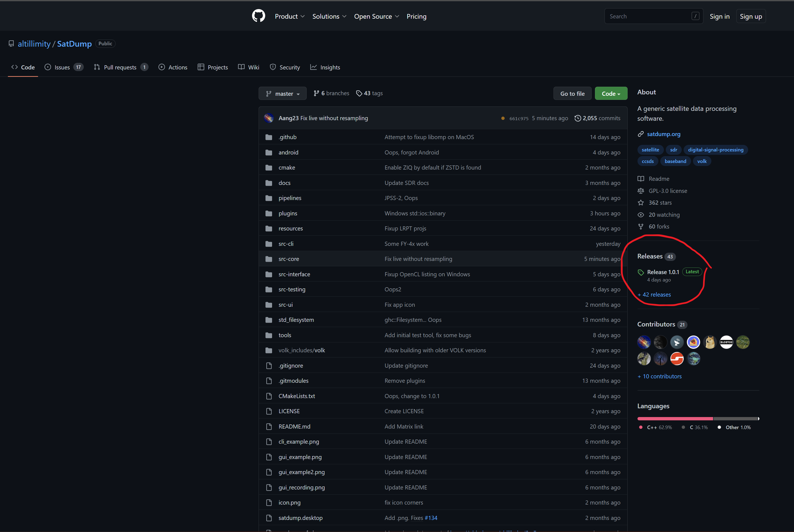Image resolution: width=794 pixels, height=532 pixels.
Task: Expand the Open Source menu
Action: point(376,16)
